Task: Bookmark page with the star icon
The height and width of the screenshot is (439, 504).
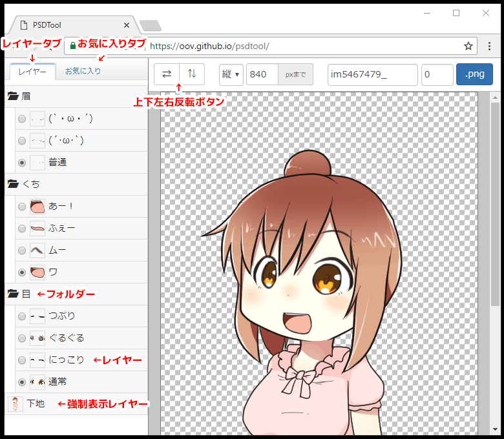Action: click(x=468, y=46)
